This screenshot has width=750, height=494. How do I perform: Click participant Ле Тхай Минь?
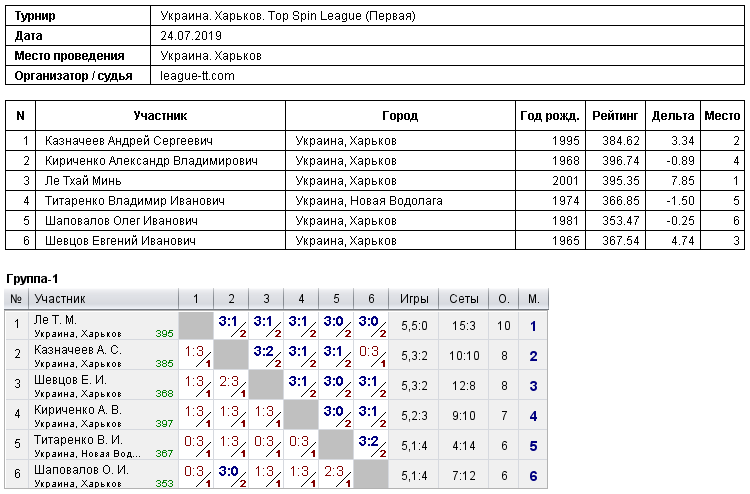83,181
